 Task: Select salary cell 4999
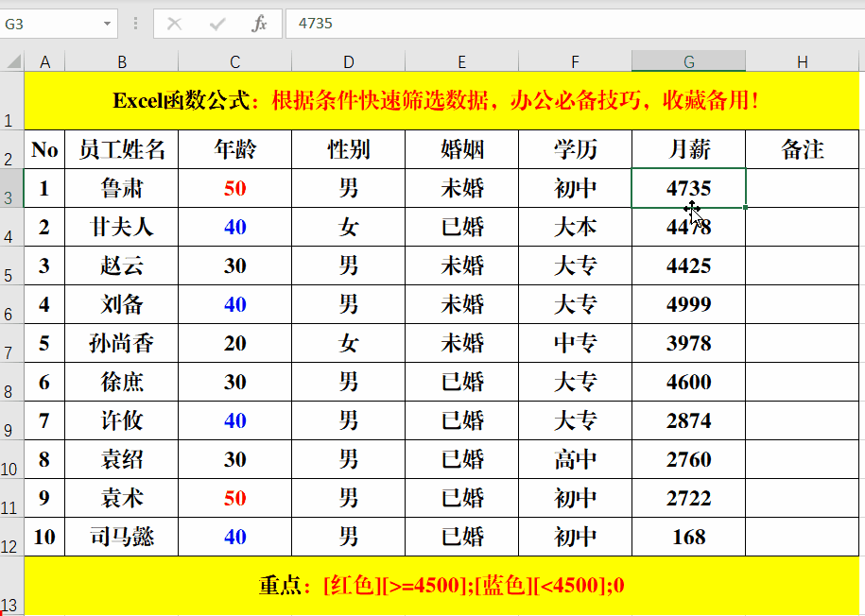pyautogui.click(x=688, y=304)
